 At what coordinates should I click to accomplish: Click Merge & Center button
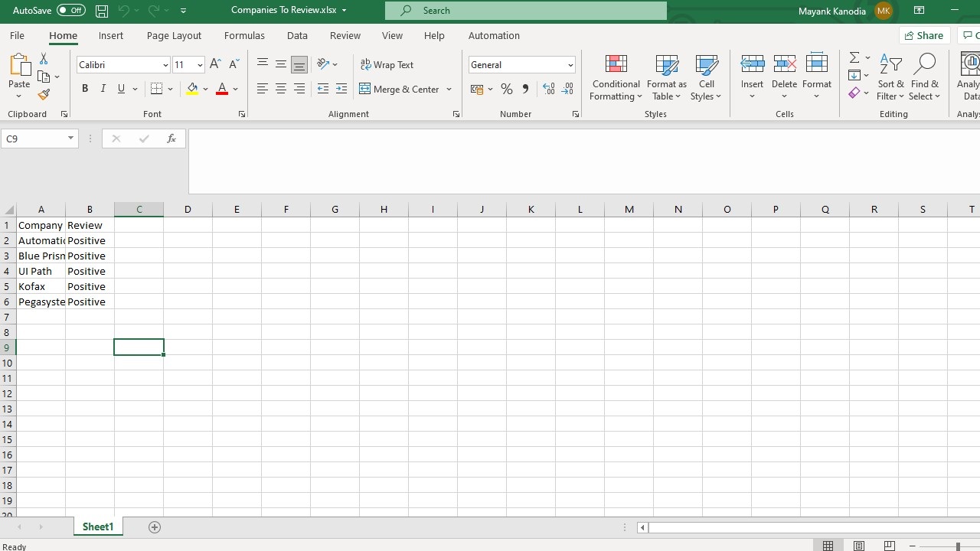pos(399,90)
